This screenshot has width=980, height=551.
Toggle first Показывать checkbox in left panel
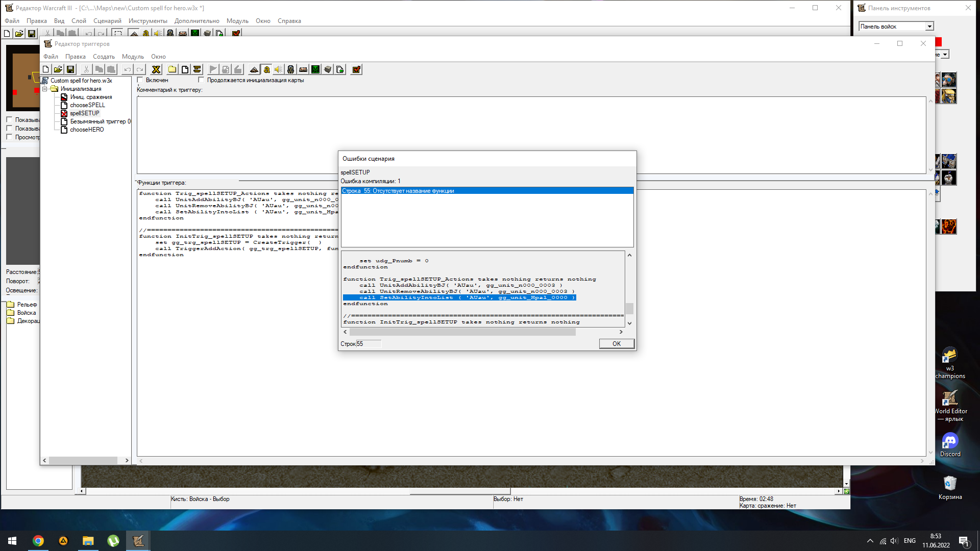[x=9, y=120]
